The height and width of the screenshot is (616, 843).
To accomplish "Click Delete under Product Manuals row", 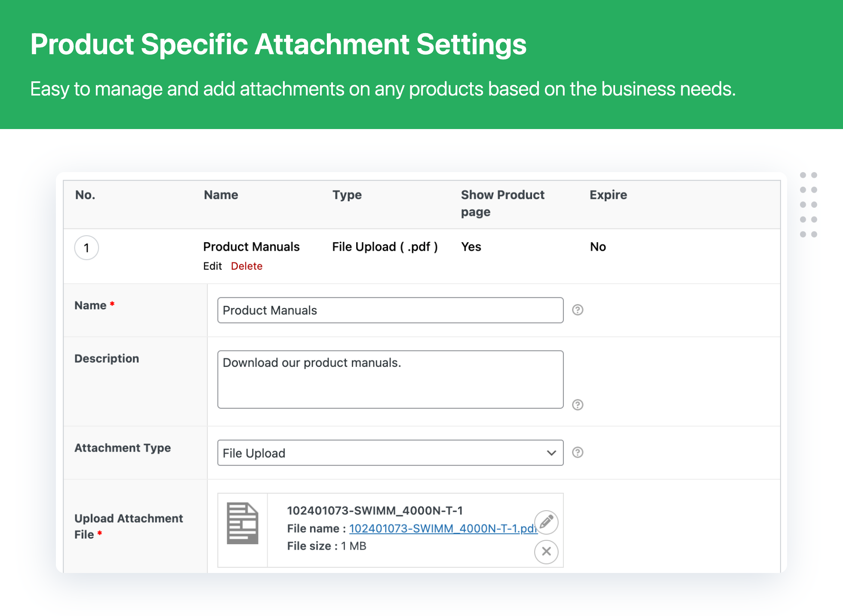I will pyautogui.click(x=246, y=266).
